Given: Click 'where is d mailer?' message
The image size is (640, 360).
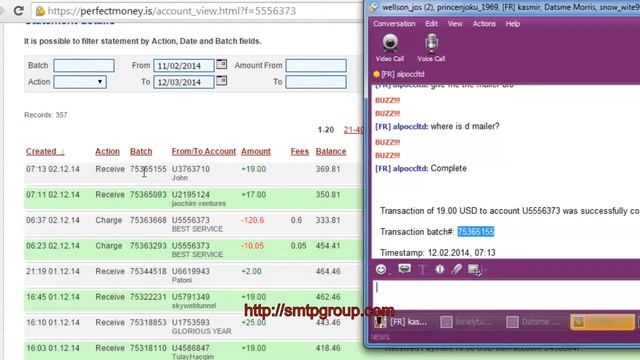Looking at the screenshot, I should (465, 126).
